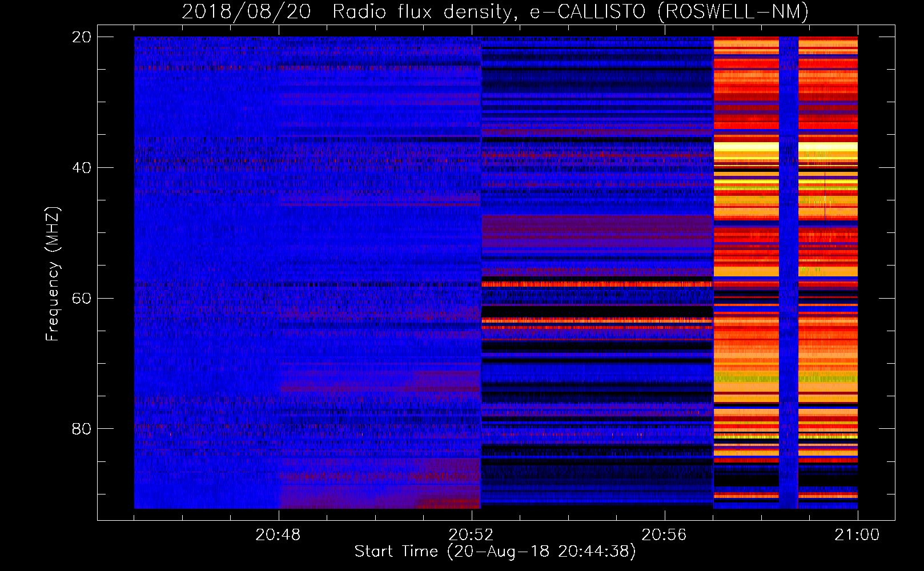
Task: Click the 20:48 time tick label
Action: (x=279, y=535)
